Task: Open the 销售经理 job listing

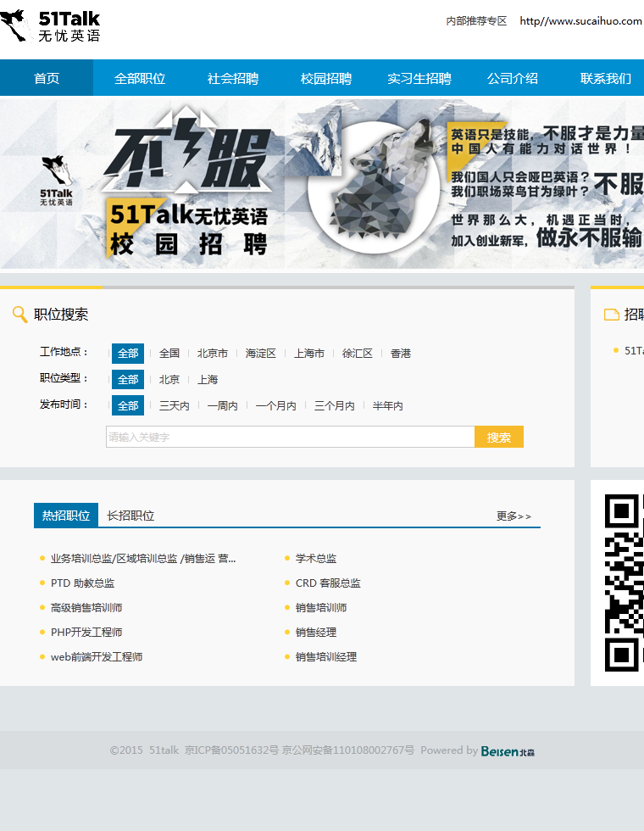Action: 315,632
